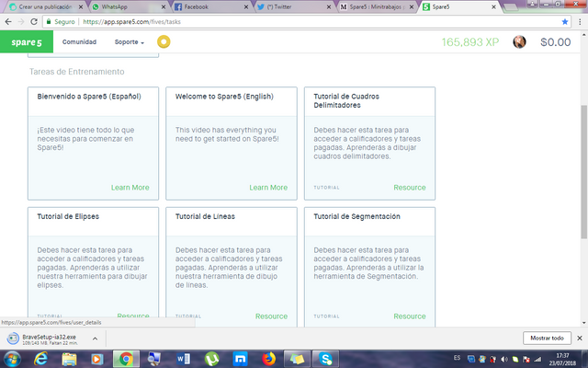Open the user profile avatar

[519, 42]
